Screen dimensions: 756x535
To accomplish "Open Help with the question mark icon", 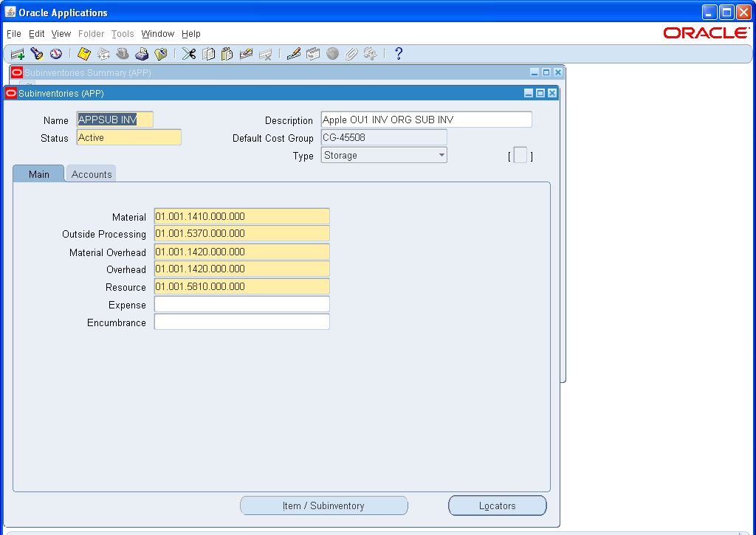I will click(x=398, y=53).
